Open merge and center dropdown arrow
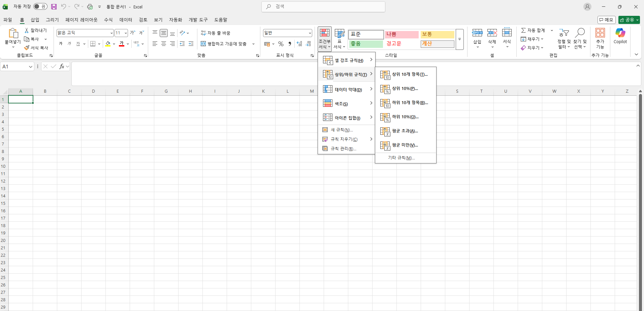 pos(253,44)
